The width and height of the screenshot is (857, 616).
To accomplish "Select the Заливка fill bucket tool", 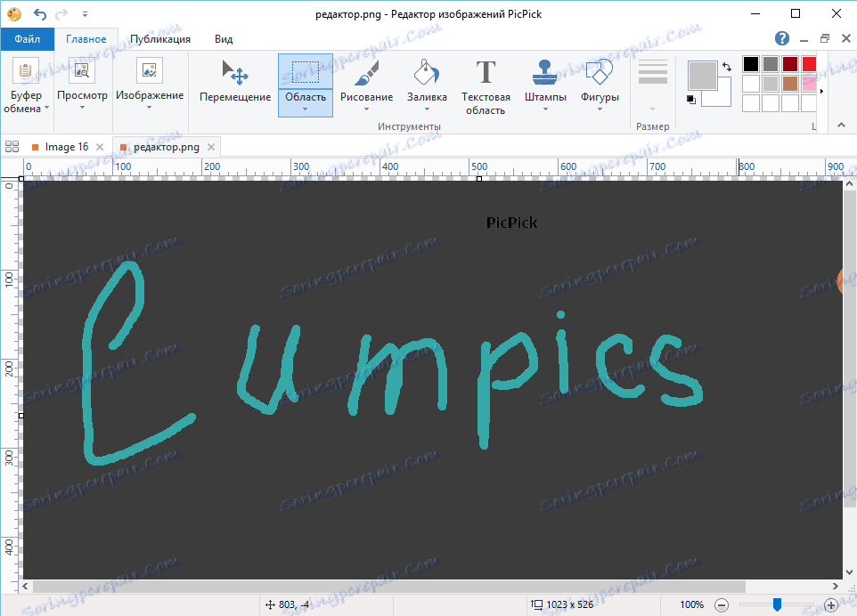I will (x=427, y=85).
